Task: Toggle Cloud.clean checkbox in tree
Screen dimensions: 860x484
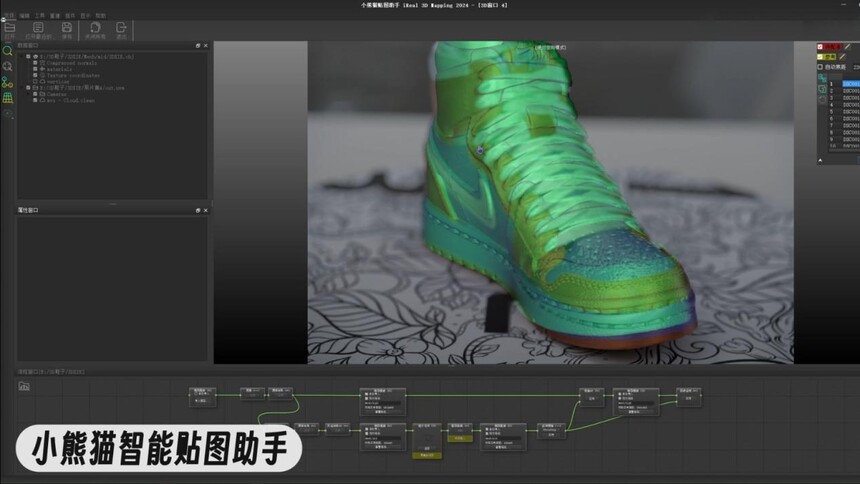Action: (x=36, y=100)
